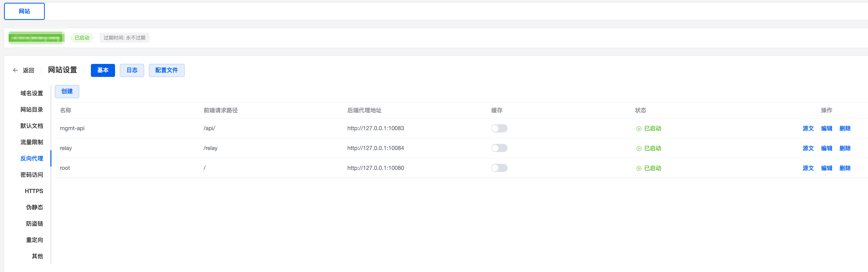View 源文 for root proxy
This screenshot has height=272, width=868.
[808, 168]
